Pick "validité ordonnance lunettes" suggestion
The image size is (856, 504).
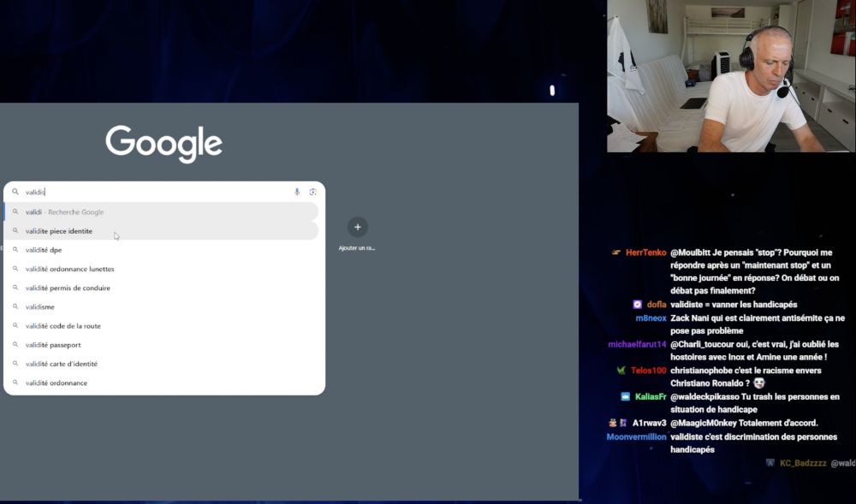162,269
